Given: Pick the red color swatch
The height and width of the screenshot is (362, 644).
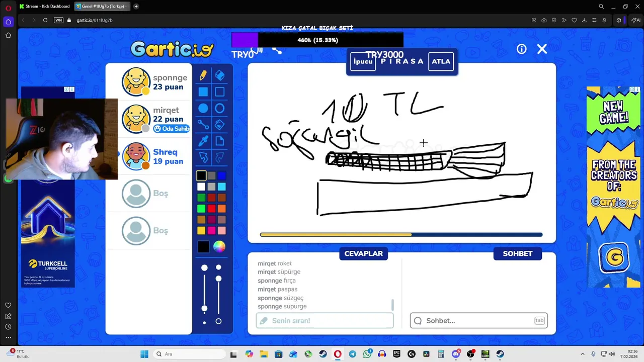Looking at the screenshot, I should click(x=212, y=209).
